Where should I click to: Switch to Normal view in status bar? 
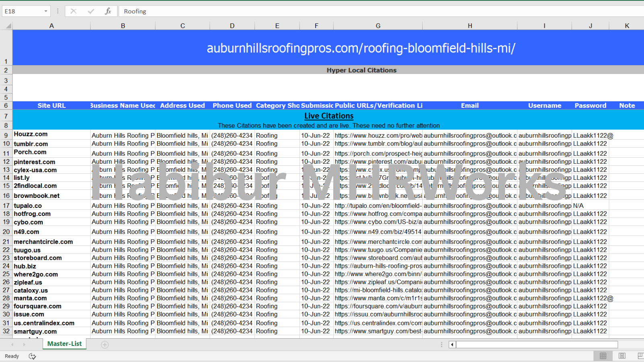pos(603,356)
